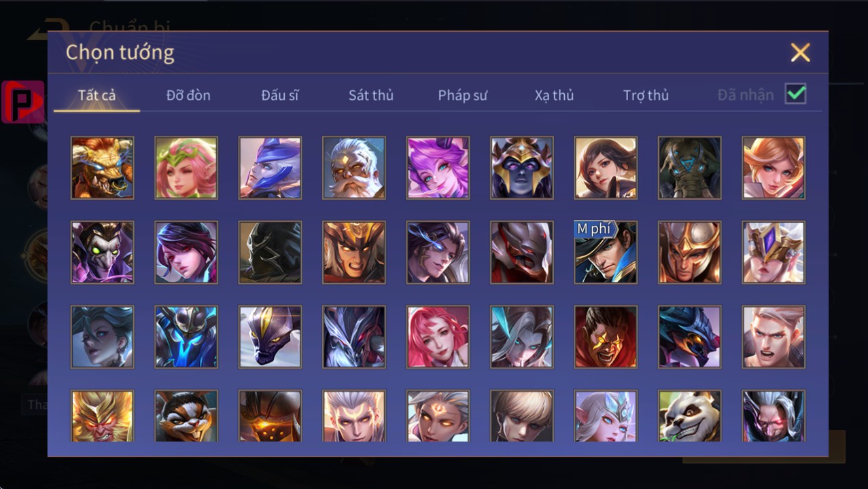The width and height of the screenshot is (868, 489).
Task: Pick the purple-haired girl with horns
Action: tap(438, 168)
